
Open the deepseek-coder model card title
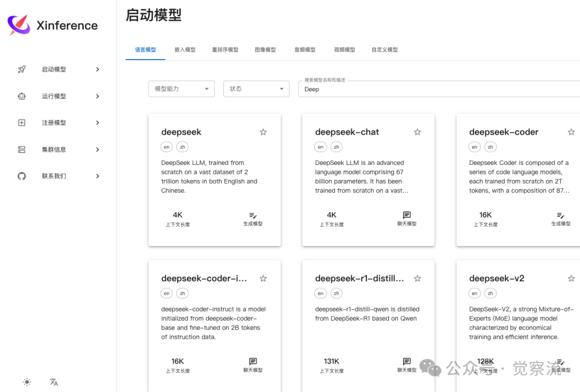[x=504, y=132]
